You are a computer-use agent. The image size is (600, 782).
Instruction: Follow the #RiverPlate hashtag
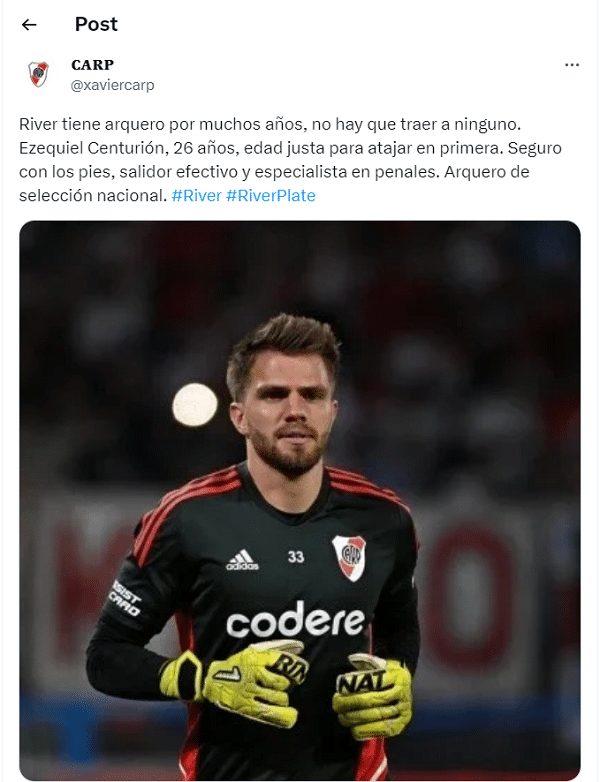[x=271, y=196]
